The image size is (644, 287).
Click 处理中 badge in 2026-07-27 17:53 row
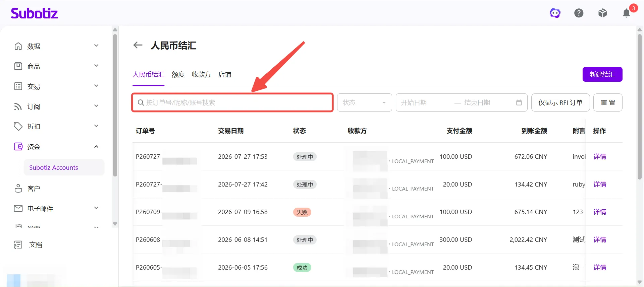point(305,157)
